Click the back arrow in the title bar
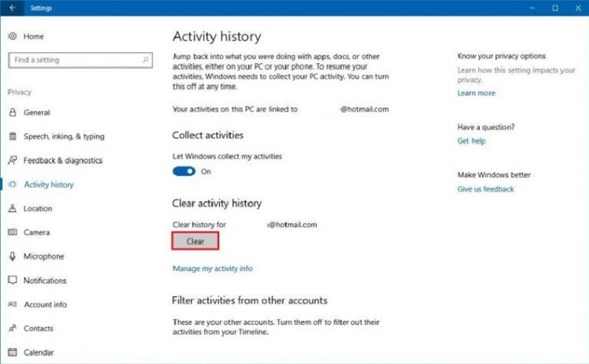Image resolution: width=589 pixels, height=364 pixels. (x=12, y=8)
